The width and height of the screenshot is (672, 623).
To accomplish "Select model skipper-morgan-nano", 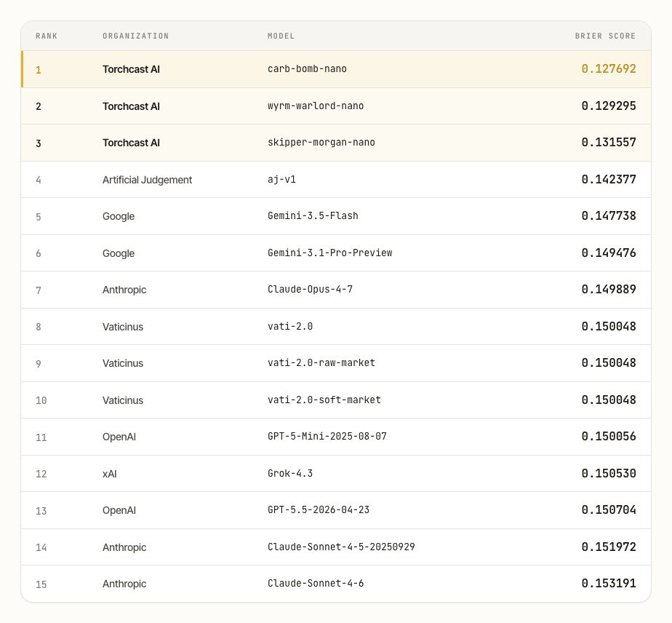I will [x=321, y=143].
